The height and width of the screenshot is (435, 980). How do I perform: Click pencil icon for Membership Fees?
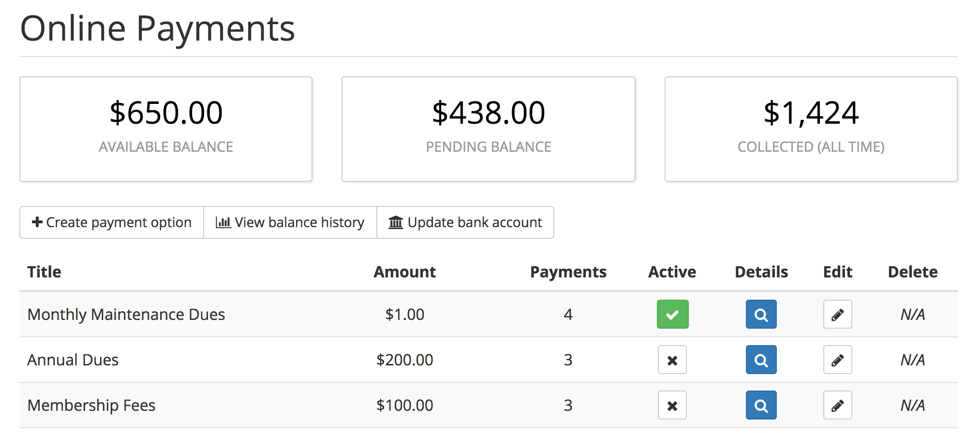pyautogui.click(x=837, y=405)
